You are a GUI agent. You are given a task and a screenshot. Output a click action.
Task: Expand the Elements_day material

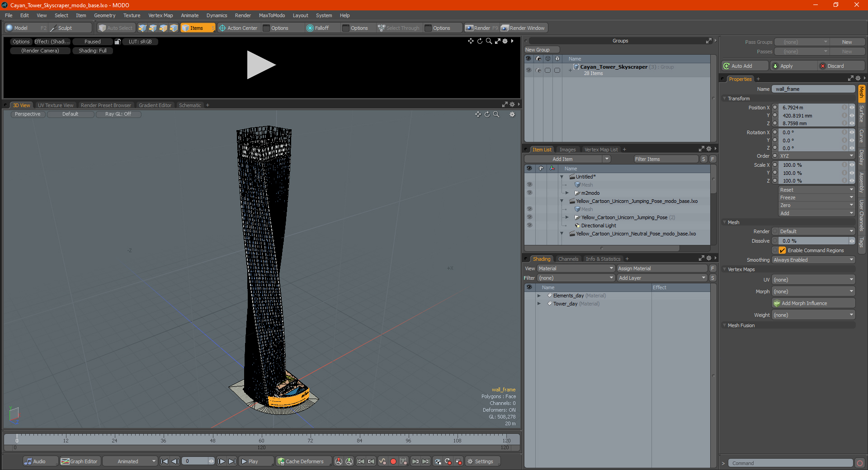[539, 296]
